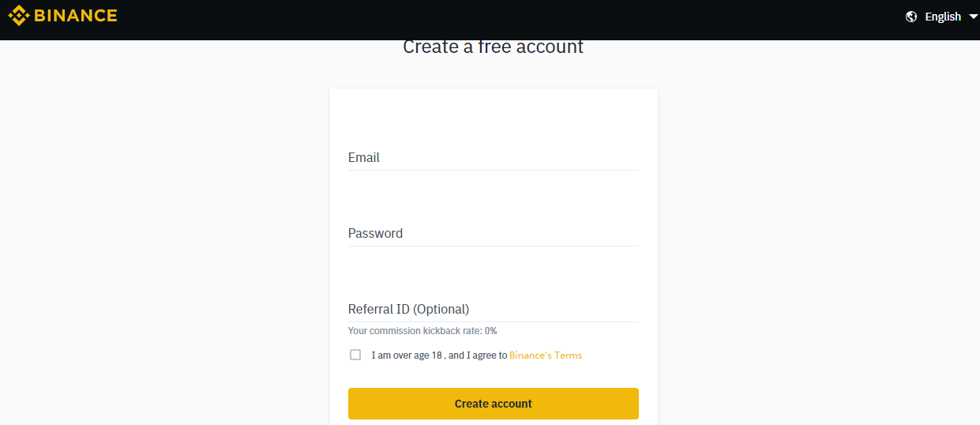Image resolution: width=980 pixels, height=425 pixels.
Task: Click blank space inside white form card
Action: (x=494, y=117)
